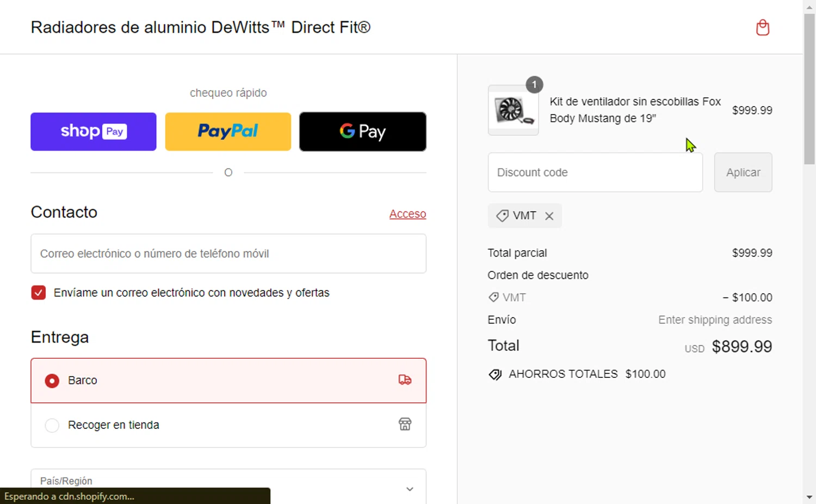Open the shopping bag cart icon

pyautogui.click(x=763, y=27)
